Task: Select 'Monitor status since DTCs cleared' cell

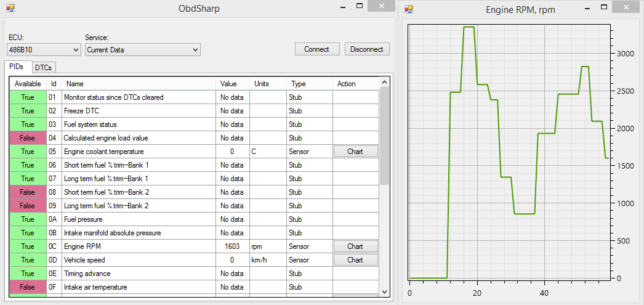Action: 139,97
